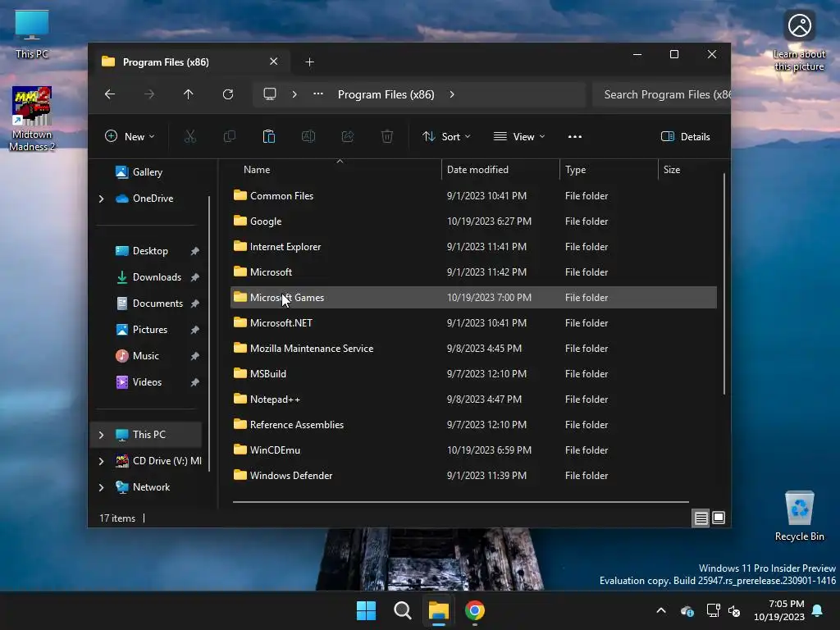Click the Share icon in toolbar
840x630 pixels.
click(x=348, y=137)
